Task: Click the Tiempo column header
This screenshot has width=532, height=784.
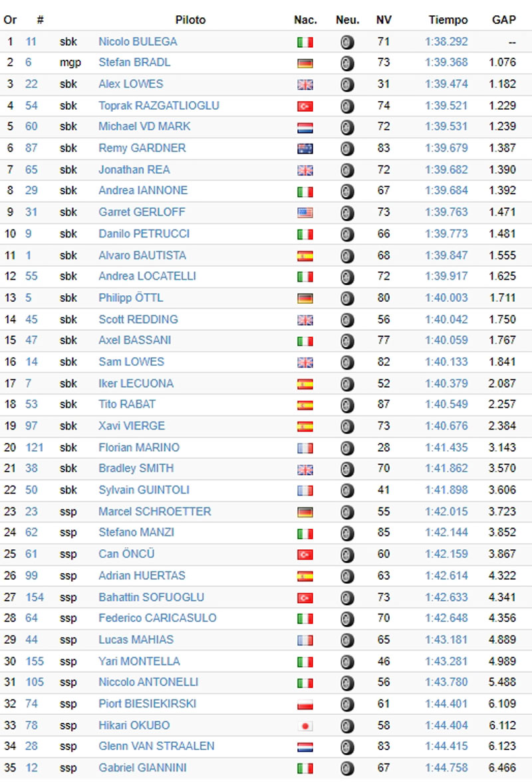Action: click(x=448, y=20)
